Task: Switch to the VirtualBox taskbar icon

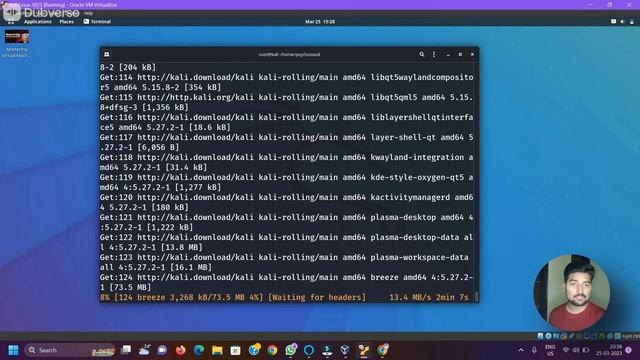Action: point(345,350)
